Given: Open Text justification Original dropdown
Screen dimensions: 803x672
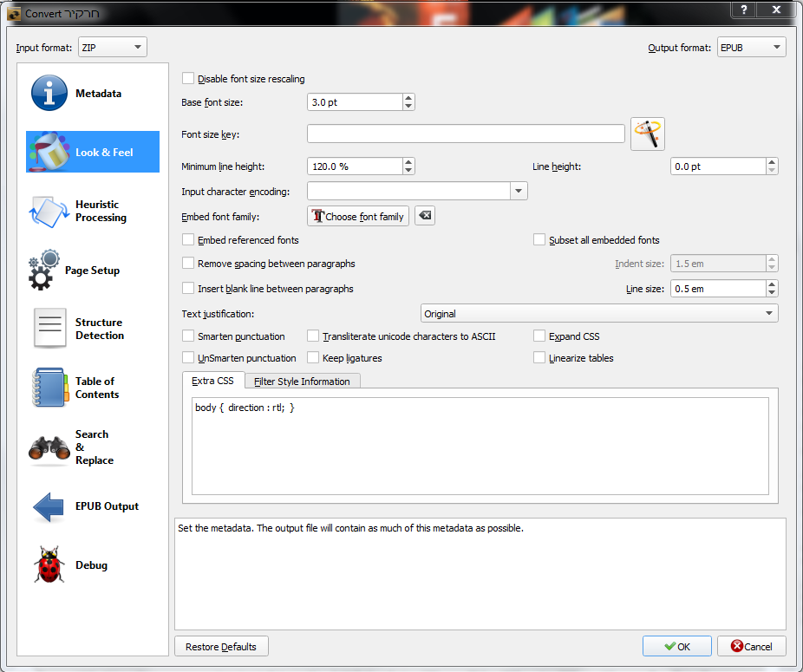Looking at the screenshot, I should 599,314.
